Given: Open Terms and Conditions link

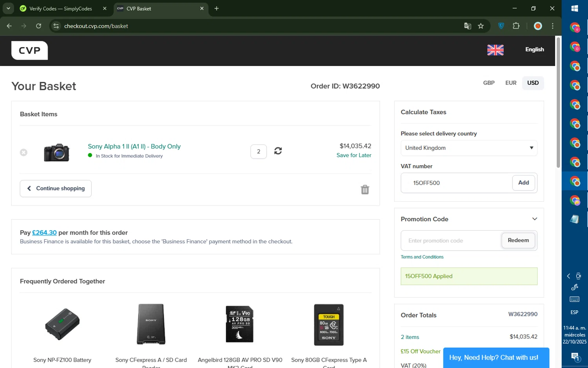Looking at the screenshot, I should coord(422,257).
